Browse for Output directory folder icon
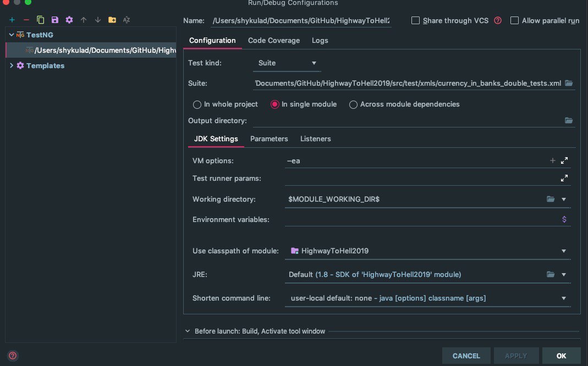588x366 pixels. coord(569,120)
